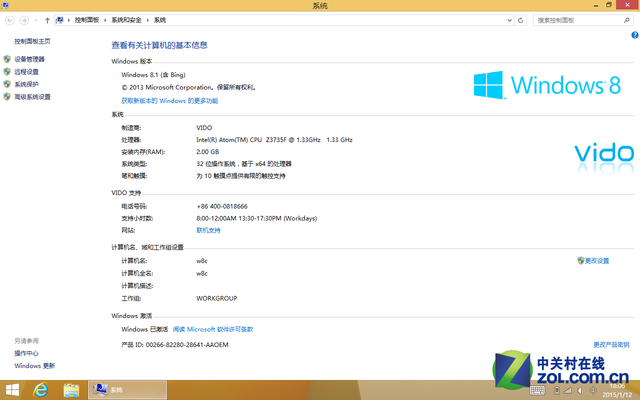Click the vido manufacturer logo

(x=604, y=157)
